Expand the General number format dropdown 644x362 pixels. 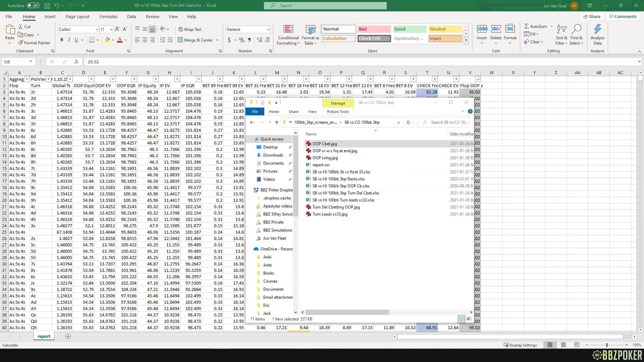click(268, 29)
